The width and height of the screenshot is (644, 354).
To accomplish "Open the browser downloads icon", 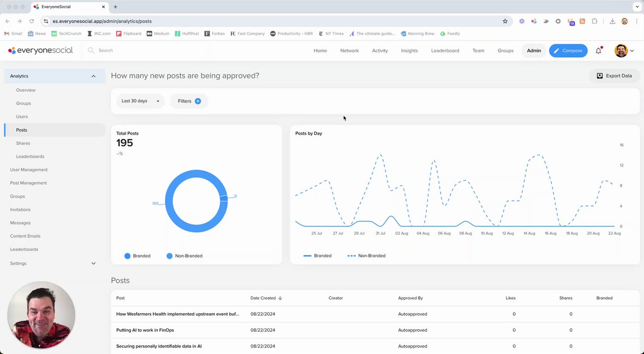I will tap(613, 21).
